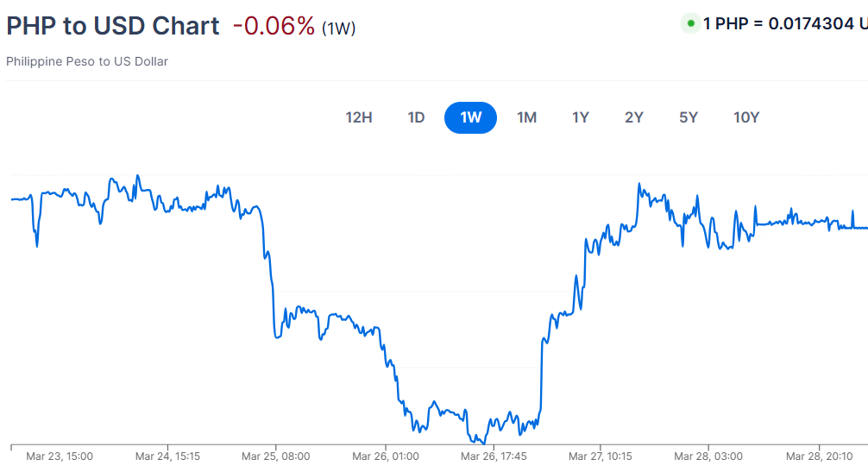Viewport: 868px width, 472px height.
Task: Click the Philippine Peso to US Dollar subtitle
Action: (87, 61)
